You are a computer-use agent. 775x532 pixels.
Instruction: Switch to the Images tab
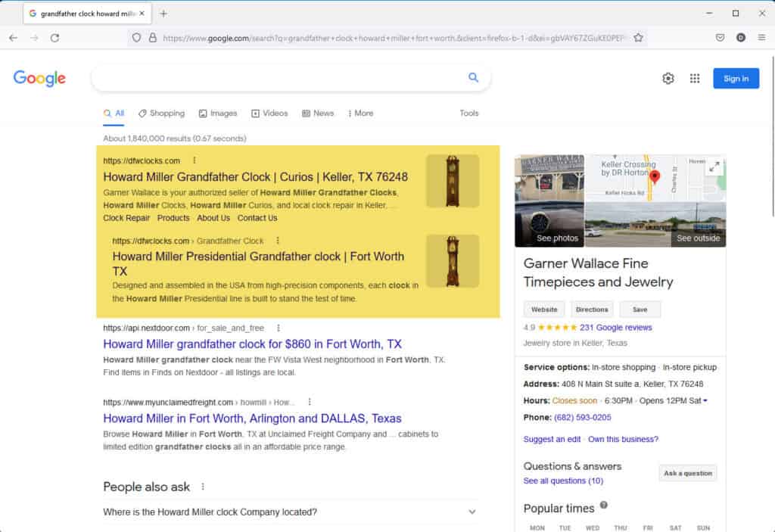point(218,114)
